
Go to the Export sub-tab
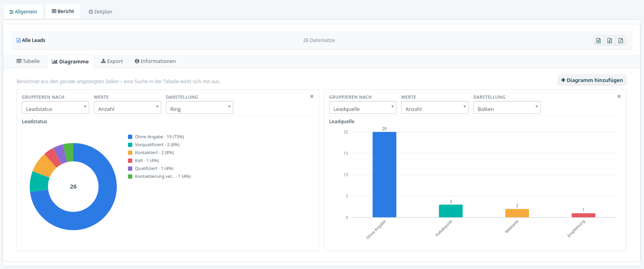point(112,61)
